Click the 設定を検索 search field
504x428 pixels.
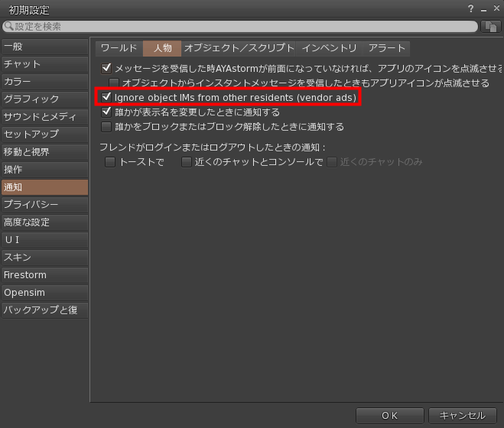pos(240,27)
